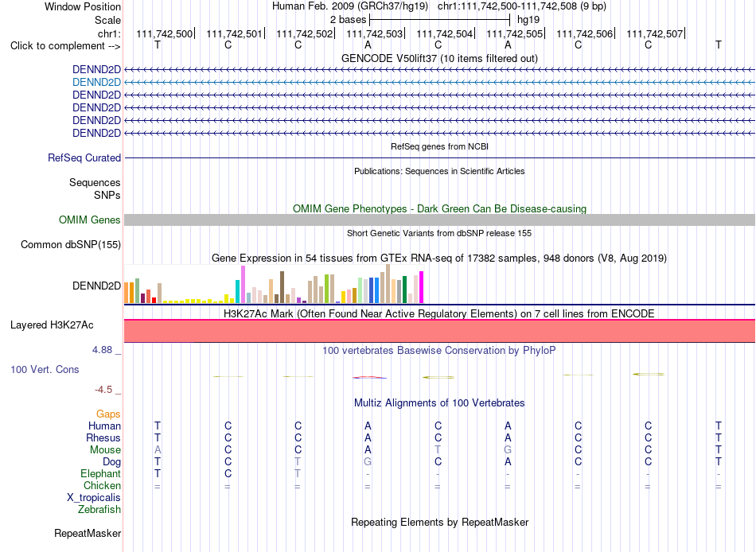Click the Elephant species label
Viewport: 756px width, 552px height.
[x=100, y=473]
